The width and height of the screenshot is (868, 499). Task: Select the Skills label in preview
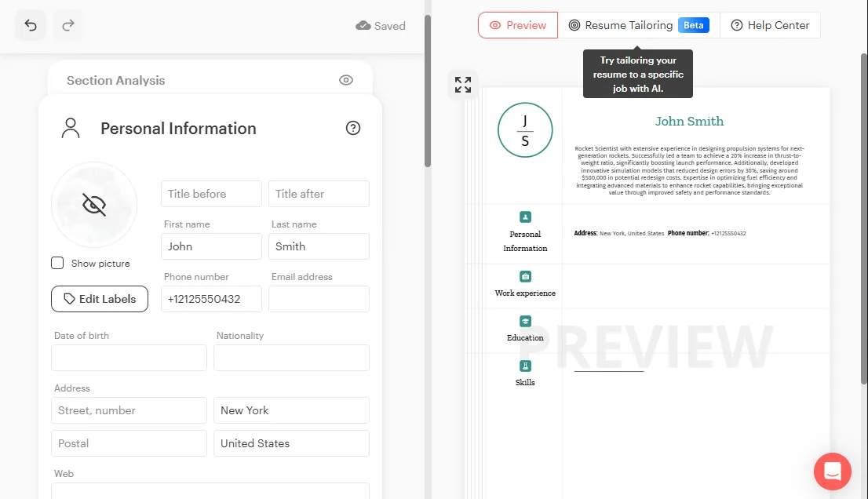pyautogui.click(x=525, y=383)
